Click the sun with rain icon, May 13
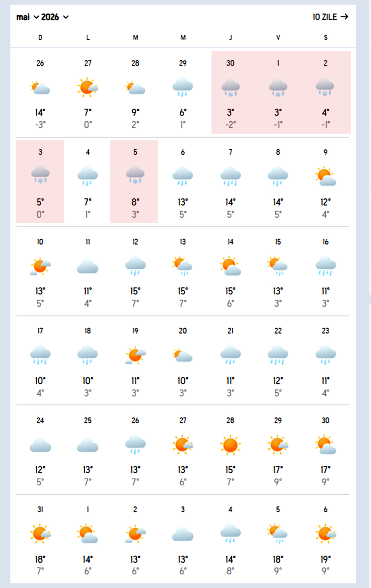The width and height of the screenshot is (371, 588). click(183, 266)
